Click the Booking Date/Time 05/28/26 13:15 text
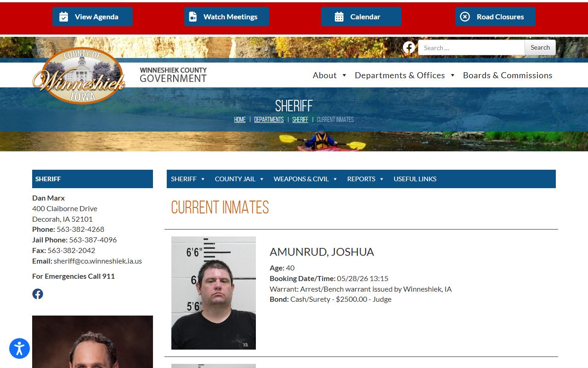The height and width of the screenshot is (368, 588). 329,278
